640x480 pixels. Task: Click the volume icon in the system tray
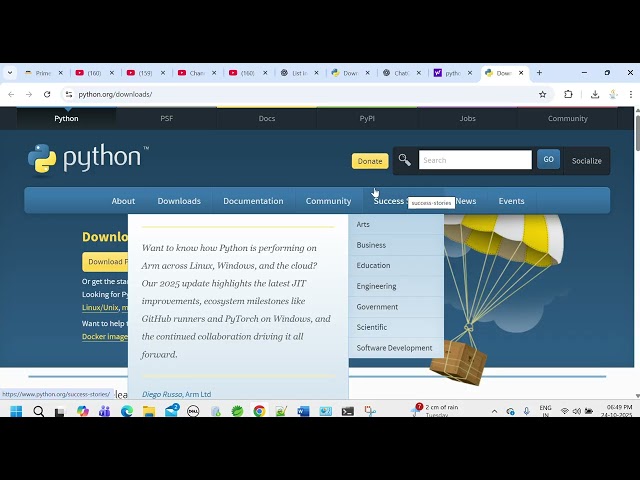click(576, 411)
